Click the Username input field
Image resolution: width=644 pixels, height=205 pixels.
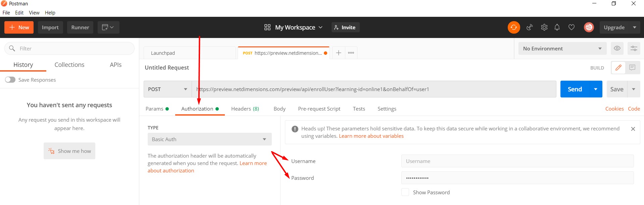click(x=517, y=161)
